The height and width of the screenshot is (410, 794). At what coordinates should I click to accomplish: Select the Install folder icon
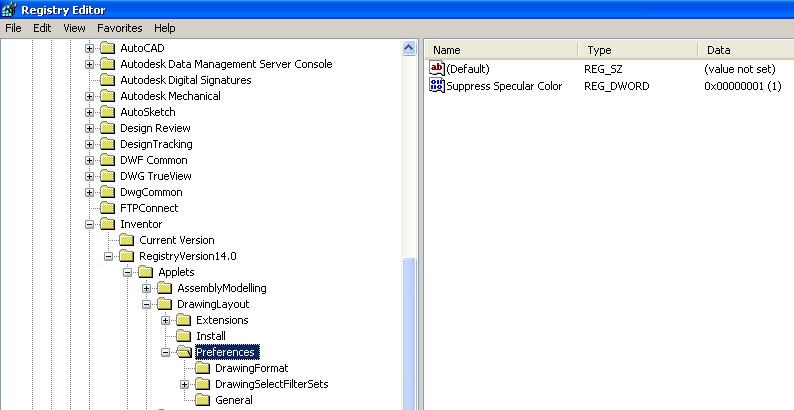183,336
